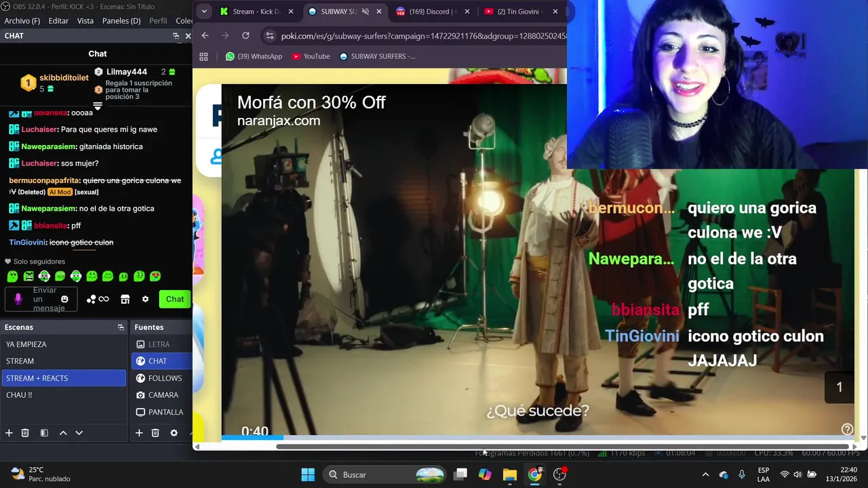
Task: Open SUBWAY SURFERS bookmark
Action: (377, 56)
